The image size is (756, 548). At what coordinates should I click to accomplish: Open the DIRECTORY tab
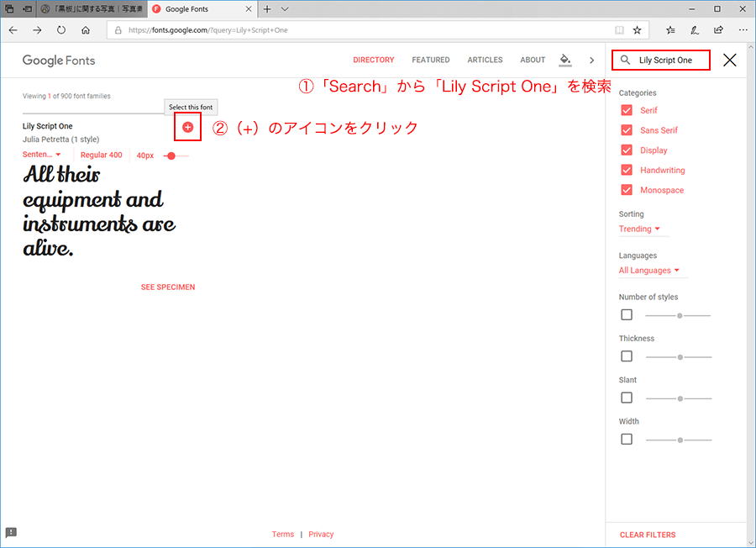374,60
